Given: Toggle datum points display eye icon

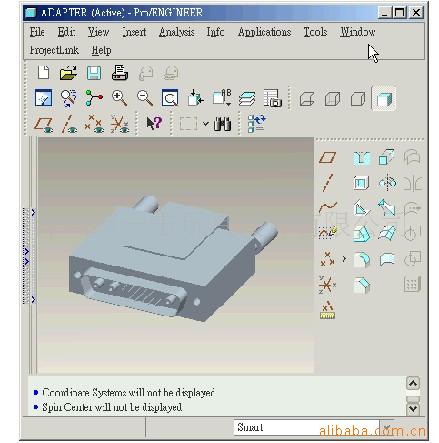Looking at the screenshot, I should [x=94, y=124].
